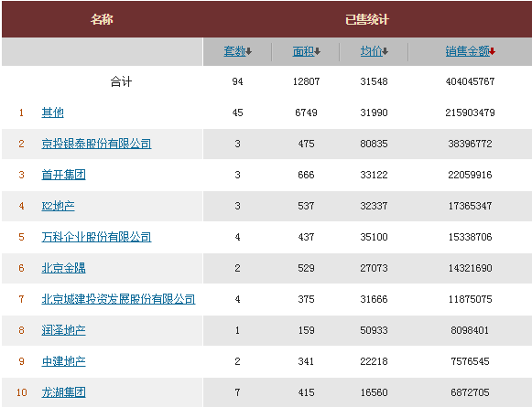The width and height of the screenshot is (532, 407).
Task: Sort by the 均价 column header
Action: tap(371, 51)
